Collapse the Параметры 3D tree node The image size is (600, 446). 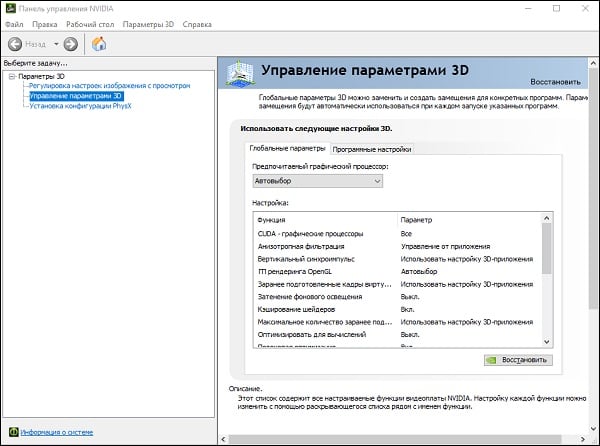coord(10,77)
